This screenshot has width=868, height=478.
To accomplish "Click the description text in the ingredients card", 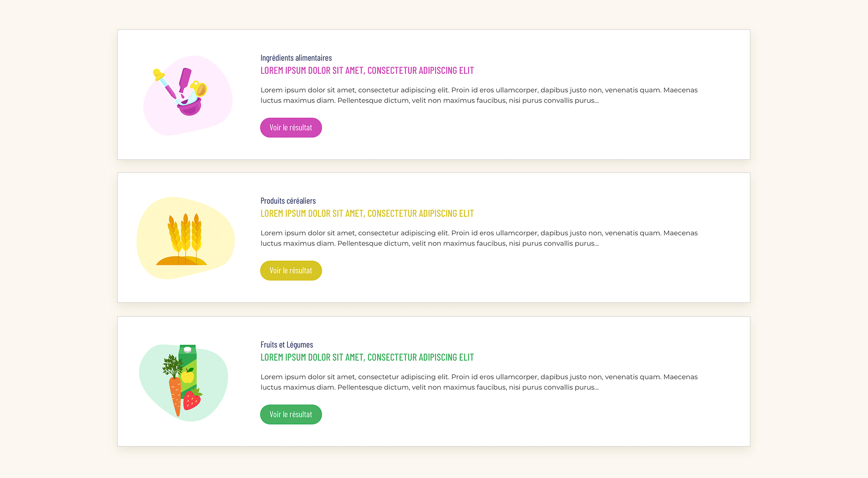I will [479, 95].
